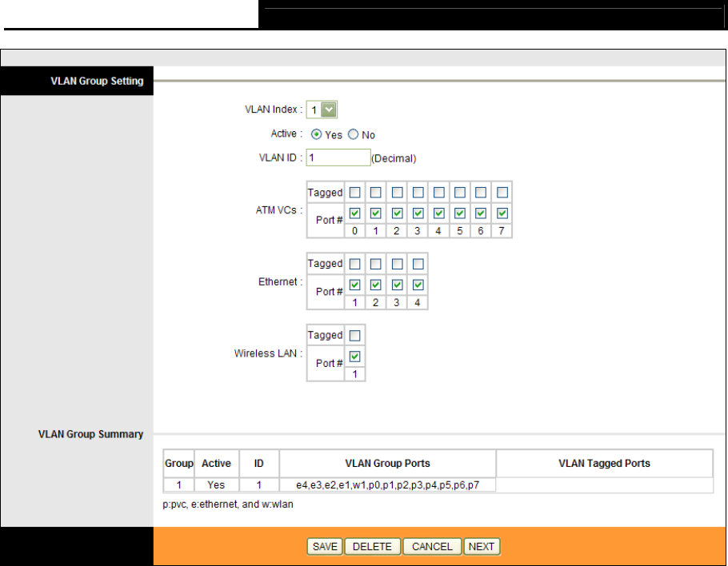Click the 'Ethernet :' label
The width and height of the screenshot is (728, 566).
pyautogui.click(x=281, y=281)
